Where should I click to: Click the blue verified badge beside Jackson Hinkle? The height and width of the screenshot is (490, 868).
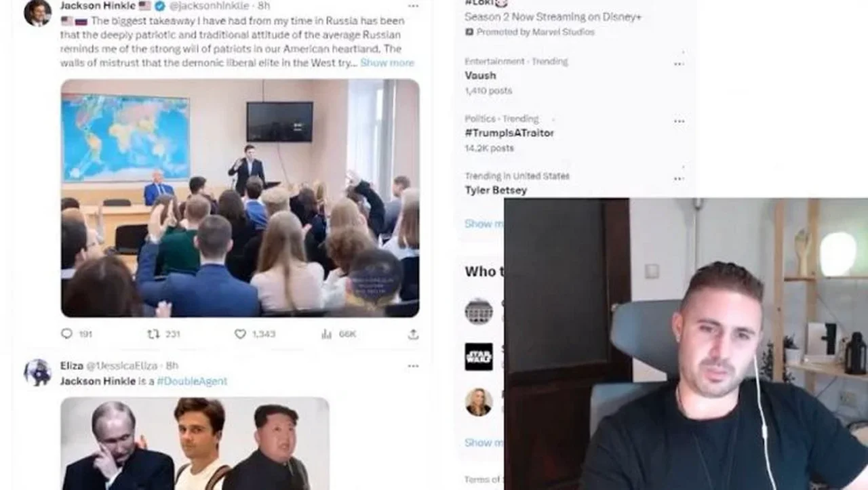(161, 6)
